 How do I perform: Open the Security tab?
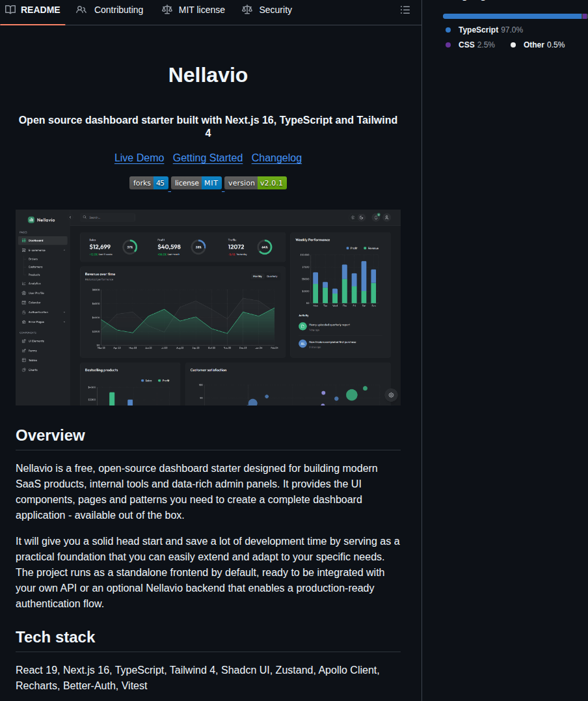click(x=267, y=10)
